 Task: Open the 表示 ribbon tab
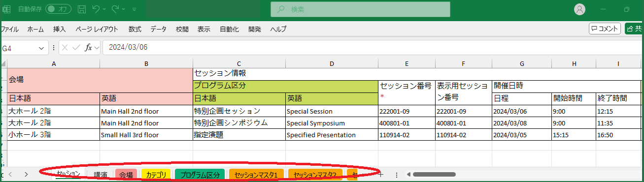click(204, 29)
